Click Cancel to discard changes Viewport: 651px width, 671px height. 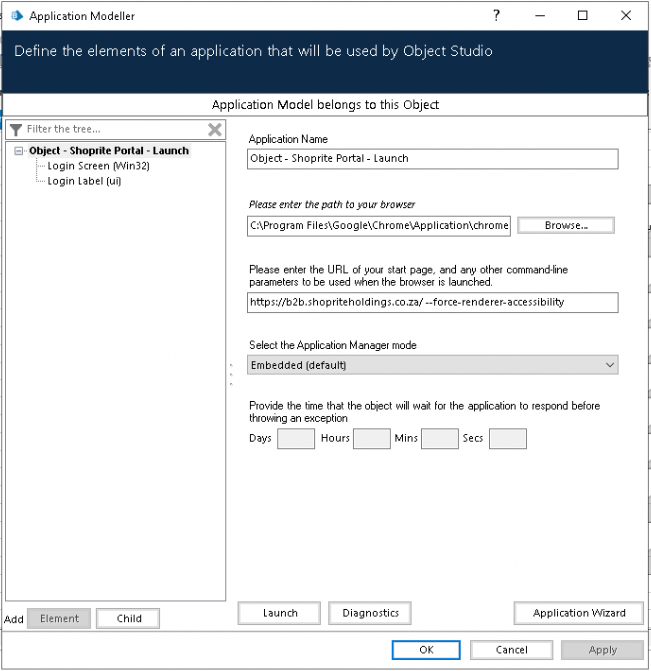tap(511, 650)
